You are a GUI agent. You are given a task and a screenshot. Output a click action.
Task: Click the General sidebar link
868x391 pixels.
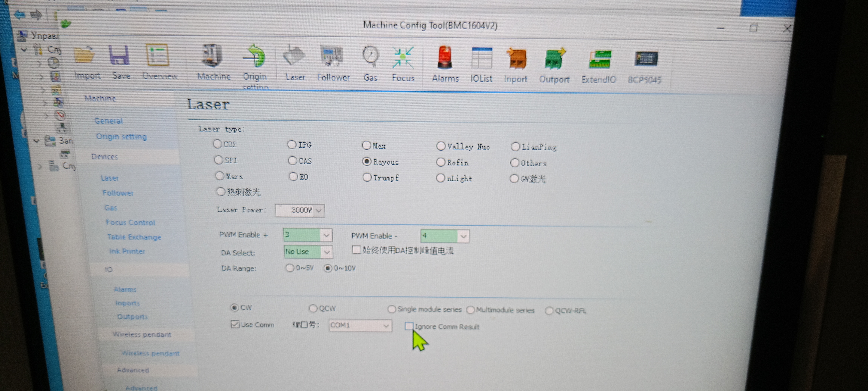click(108, 121)
